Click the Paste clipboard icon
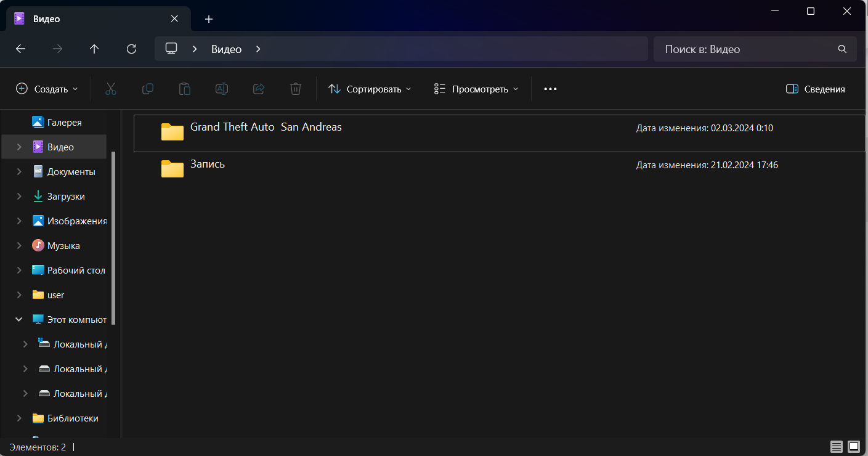Image resolution: width=868 pixels, height=456 pixels. (x=185, y=89)
